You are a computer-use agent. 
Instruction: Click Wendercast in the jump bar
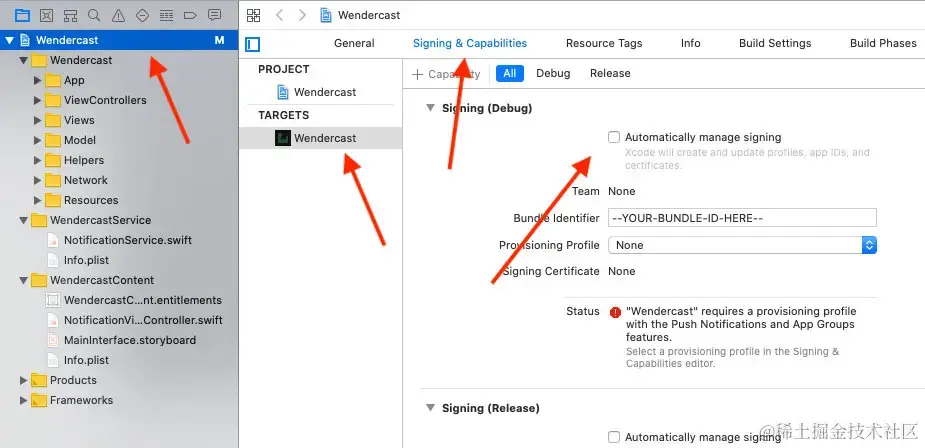point(369,15)
